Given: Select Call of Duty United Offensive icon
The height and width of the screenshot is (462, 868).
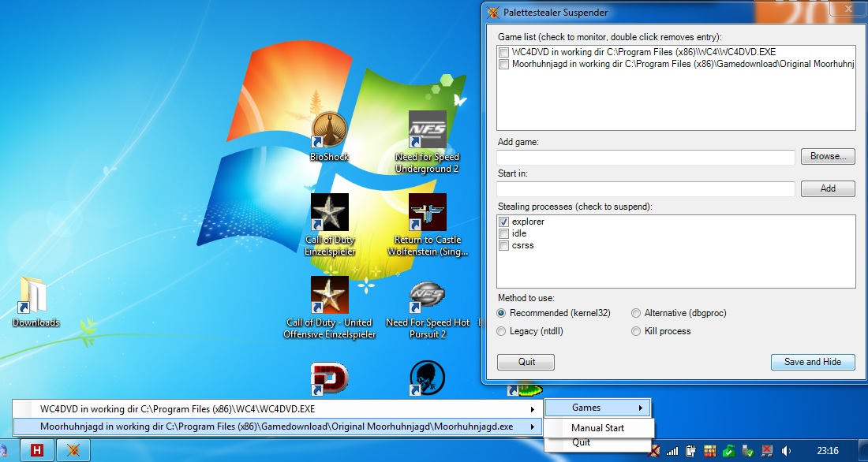Looking at the screenshot, I should click(329, 307).
